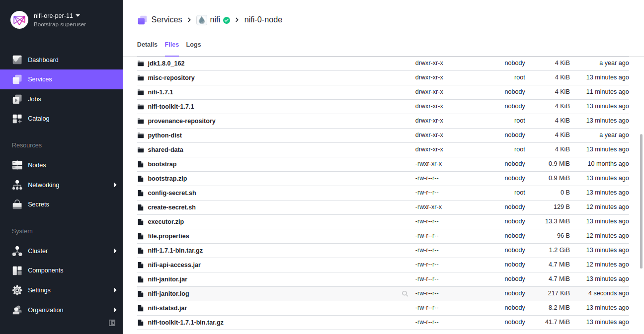Open the nifi-1.7.1 folder
This screenshot has width=644, height=334.
161,92
